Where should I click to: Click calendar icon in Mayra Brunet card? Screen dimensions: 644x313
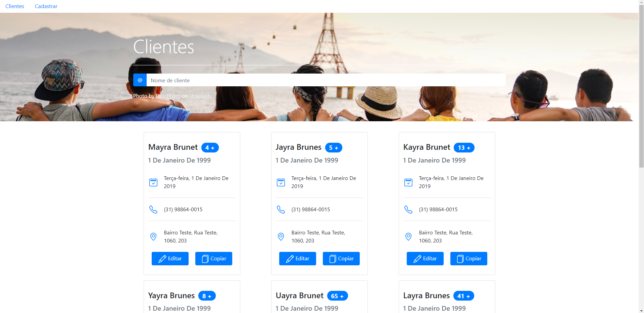coord(153,182)
